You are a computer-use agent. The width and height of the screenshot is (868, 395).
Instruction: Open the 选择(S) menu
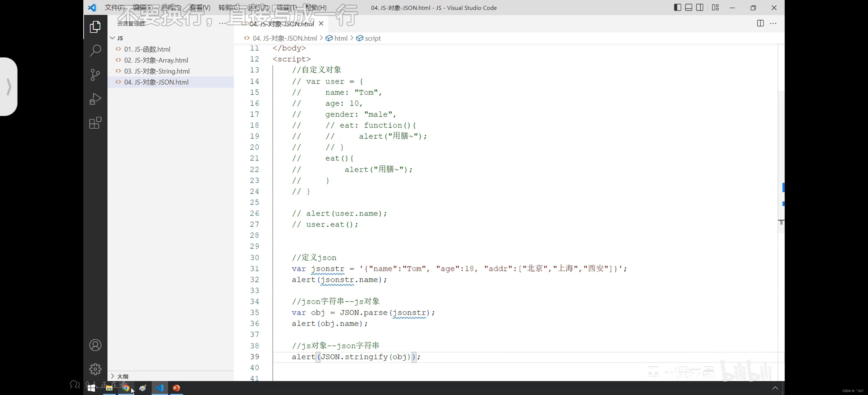[171, 7]
